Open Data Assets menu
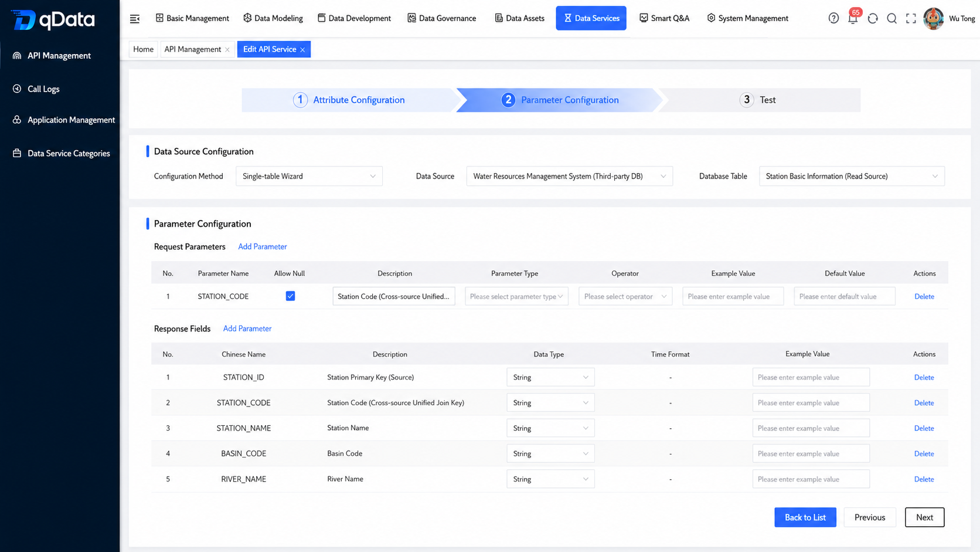The image size is (980, 552). [519, 18]
